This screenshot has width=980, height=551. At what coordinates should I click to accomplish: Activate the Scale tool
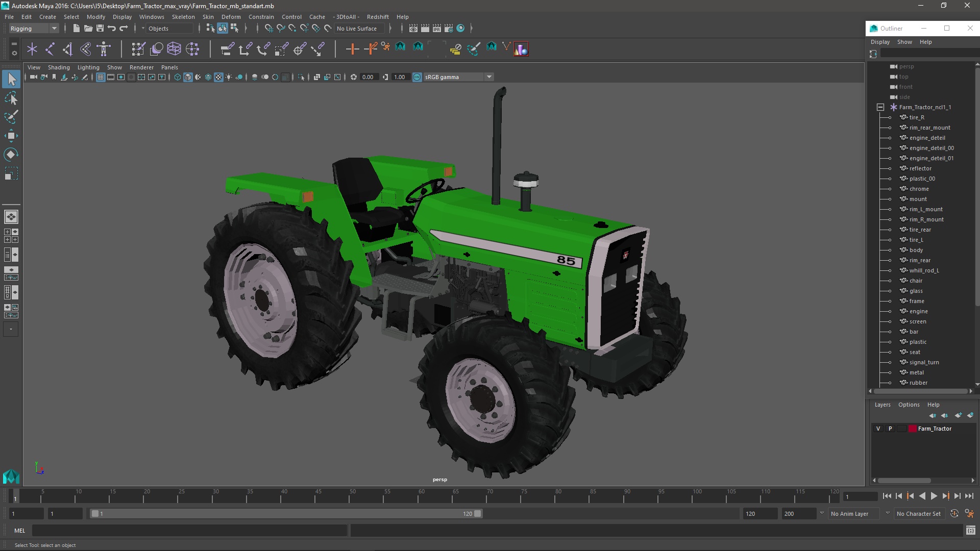[x=11, y=173]
